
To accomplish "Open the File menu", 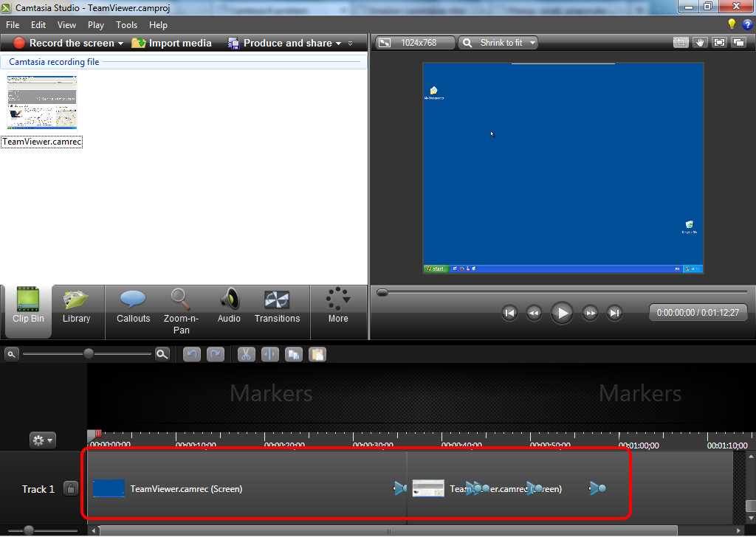I will tap(13, 25).
